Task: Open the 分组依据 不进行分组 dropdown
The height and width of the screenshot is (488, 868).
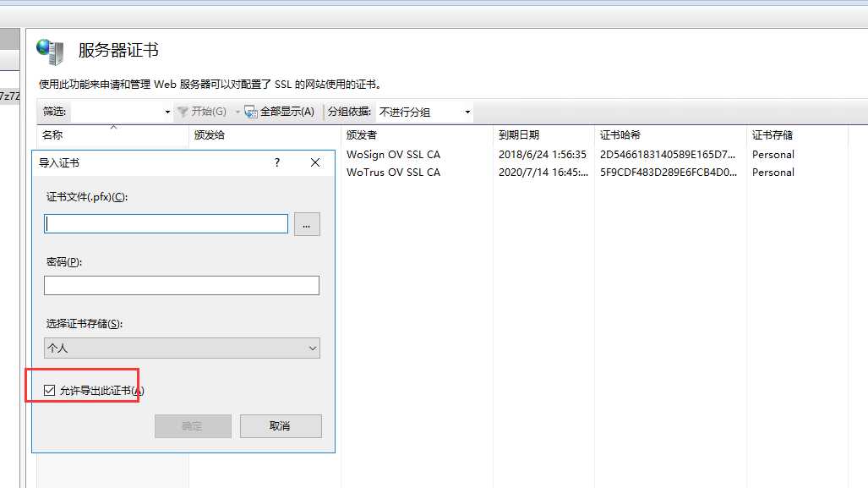Action: tap(424, 111)
